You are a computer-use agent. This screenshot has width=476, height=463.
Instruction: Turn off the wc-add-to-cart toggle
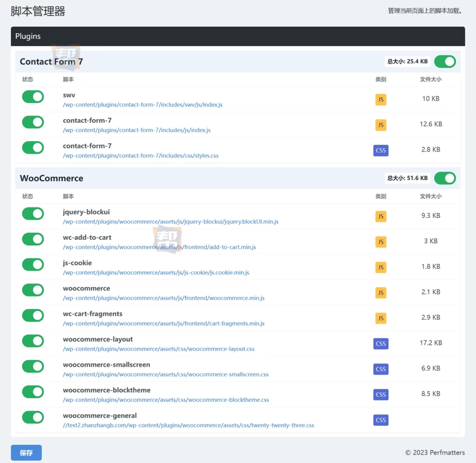(x=33, y=239)
